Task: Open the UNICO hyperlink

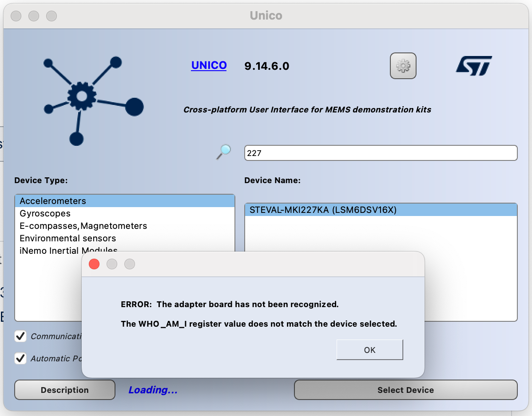Action: (209, 65)
